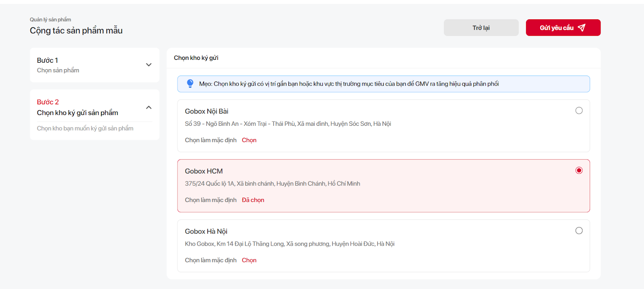Set Gobox Hà Nội as default via Chọn

249,260
